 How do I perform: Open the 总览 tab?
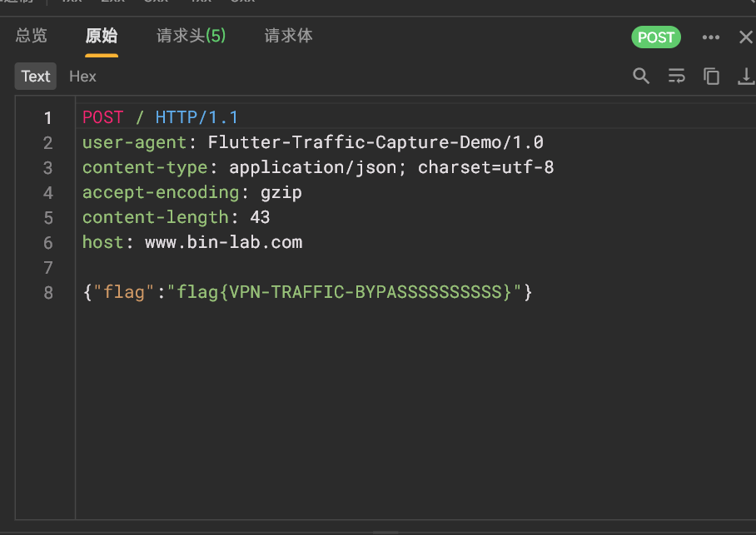coord(32,36)
